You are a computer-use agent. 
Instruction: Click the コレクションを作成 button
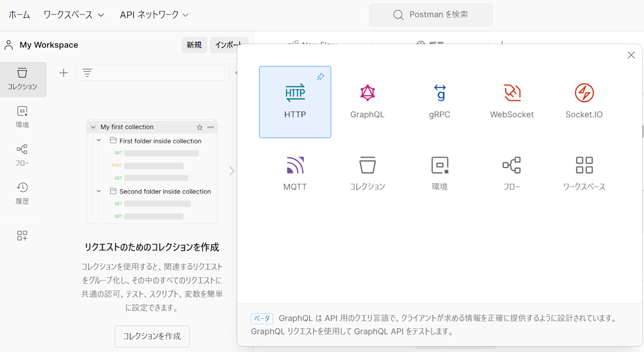pos(152,336)
